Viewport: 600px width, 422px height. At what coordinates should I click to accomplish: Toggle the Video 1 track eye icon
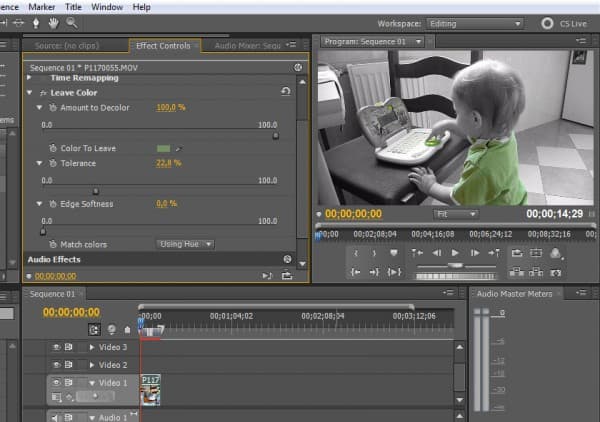(x=55, y=383)
